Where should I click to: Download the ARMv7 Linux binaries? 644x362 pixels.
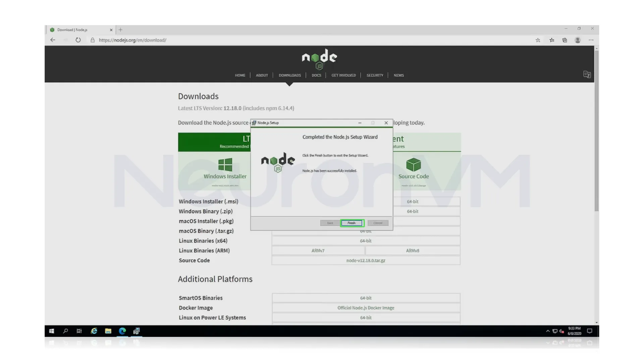tap(318, 250)
